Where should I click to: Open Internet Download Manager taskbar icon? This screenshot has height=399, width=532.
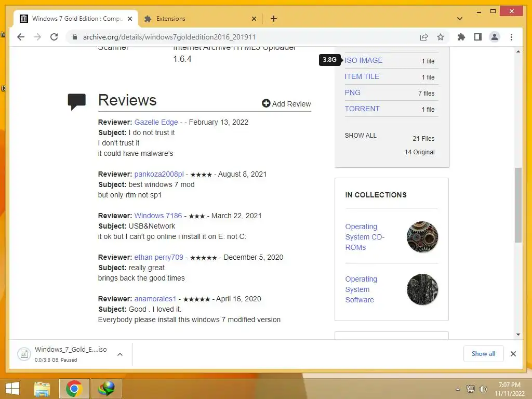pyautogui.click(x=106, y=389)
